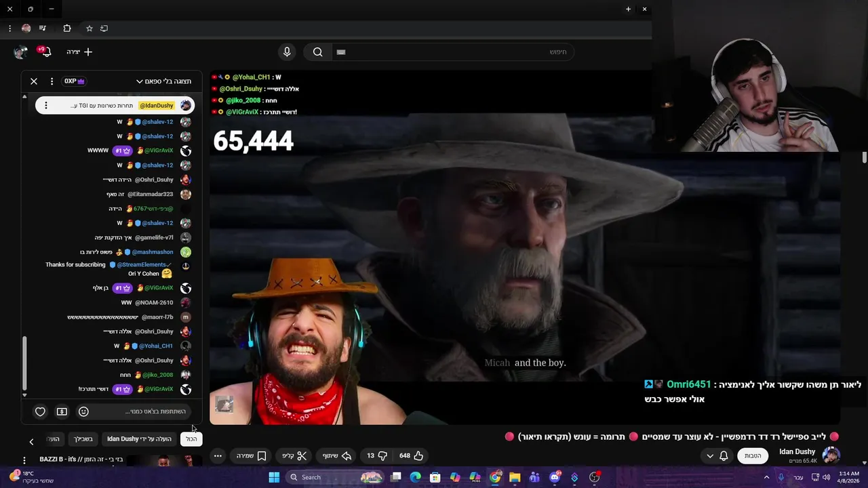
Task: Click @StreamElements subscription message
Action: coord(118,269)
